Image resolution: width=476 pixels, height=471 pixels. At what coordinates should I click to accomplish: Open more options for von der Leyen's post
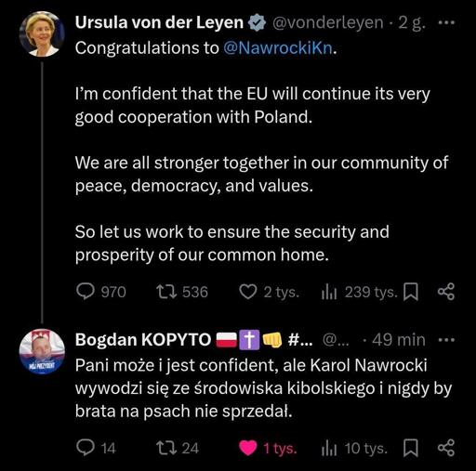click(x=446, y=22)
